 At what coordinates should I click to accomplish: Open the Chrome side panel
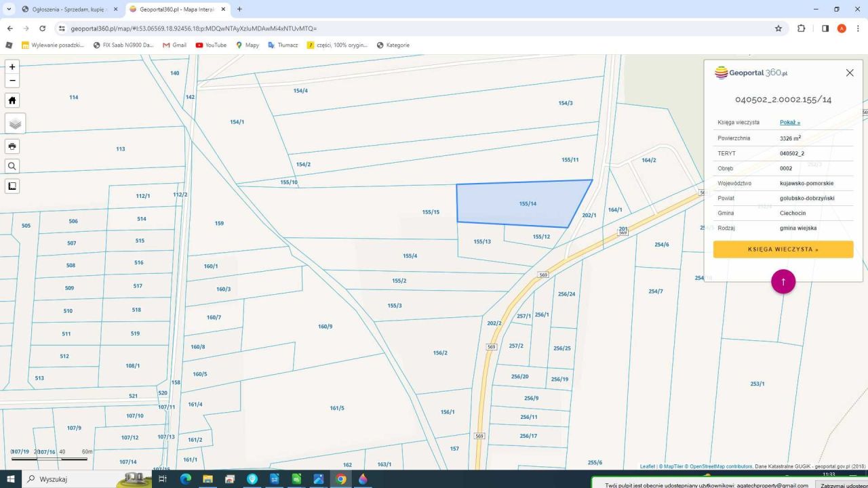pyautogui.click(x=825, y=28)
